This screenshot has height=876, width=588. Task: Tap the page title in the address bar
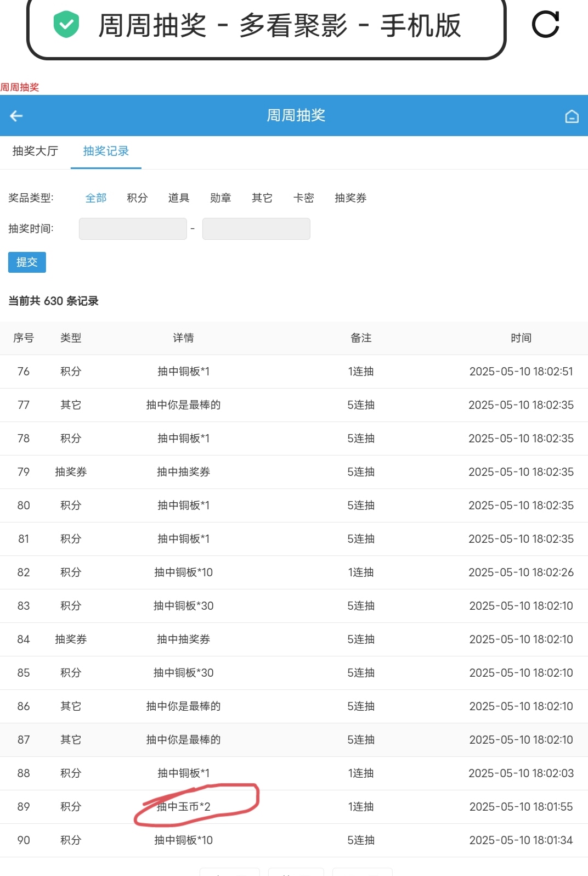280,25
